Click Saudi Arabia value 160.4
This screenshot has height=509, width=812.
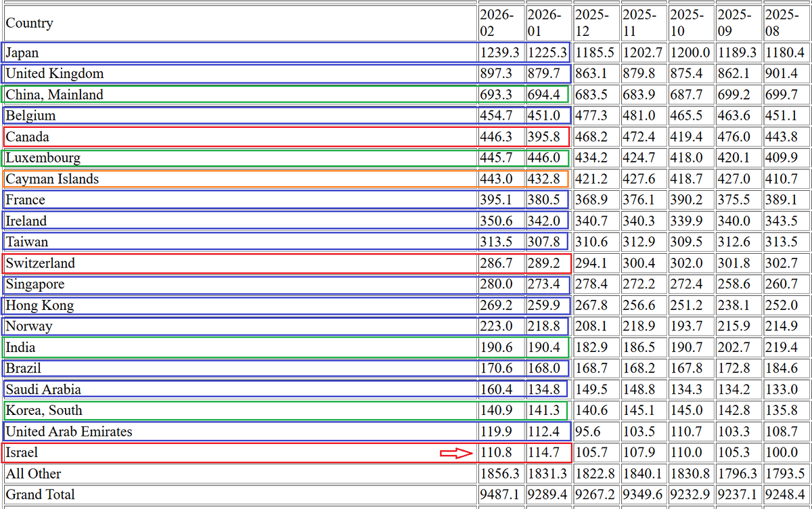pyautogui.click(x=496, y=389)
